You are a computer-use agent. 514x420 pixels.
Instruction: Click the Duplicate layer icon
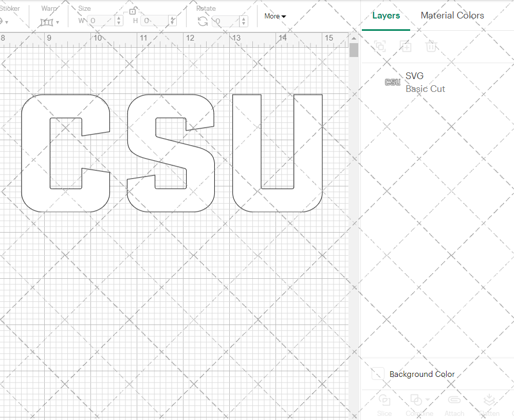[x=406, y=46]
